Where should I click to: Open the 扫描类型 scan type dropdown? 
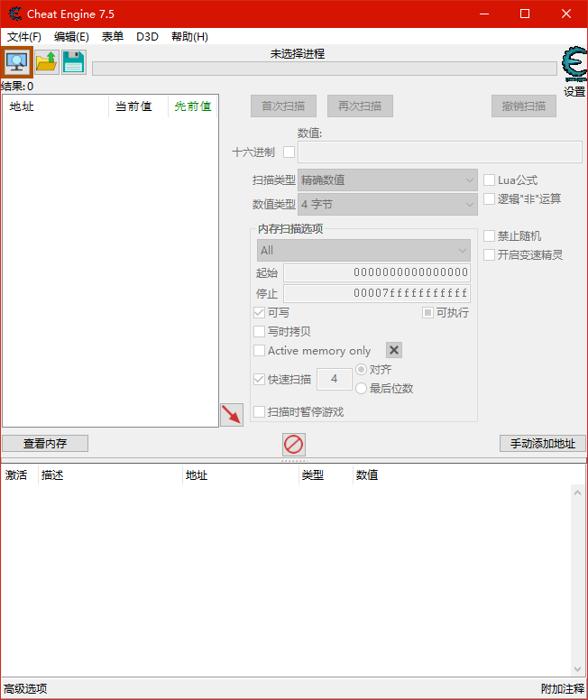388,180
